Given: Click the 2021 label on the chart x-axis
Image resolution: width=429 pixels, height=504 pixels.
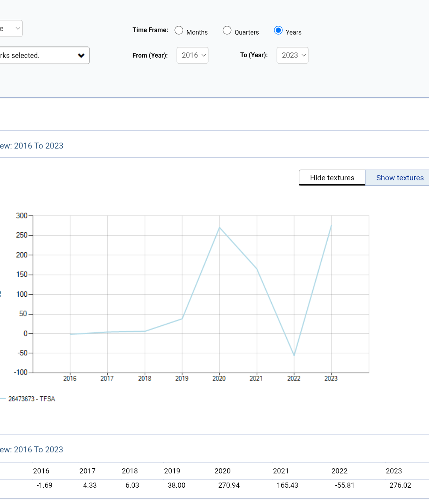Looking at the screenshot, I should click(256, 378).
